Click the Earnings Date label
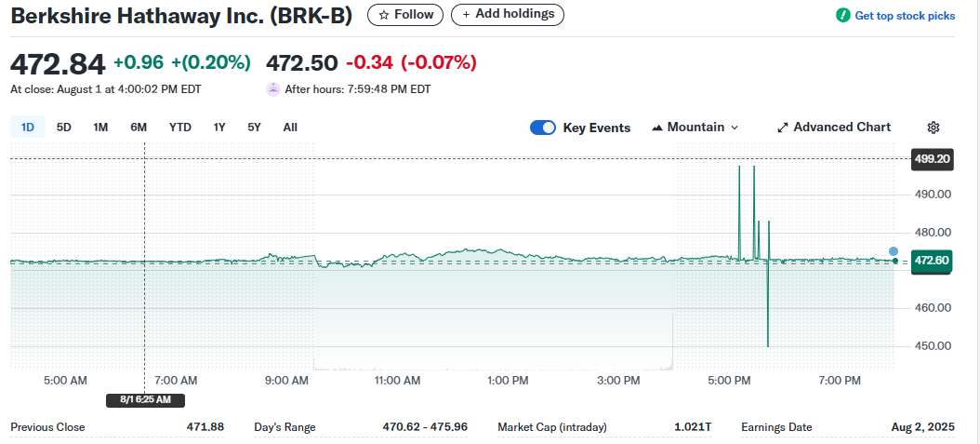980x444 pixels. click(776, 427)
